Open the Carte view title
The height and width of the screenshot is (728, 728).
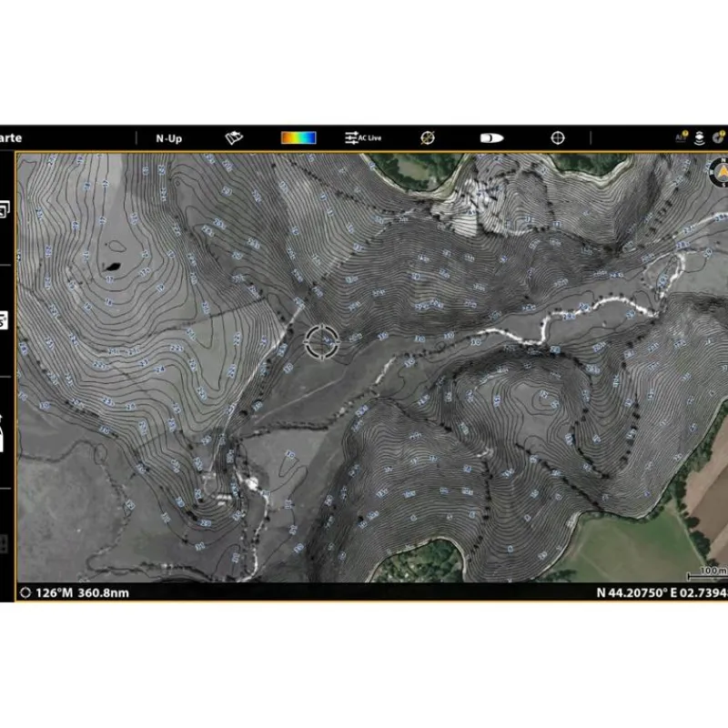pos(10,138)
